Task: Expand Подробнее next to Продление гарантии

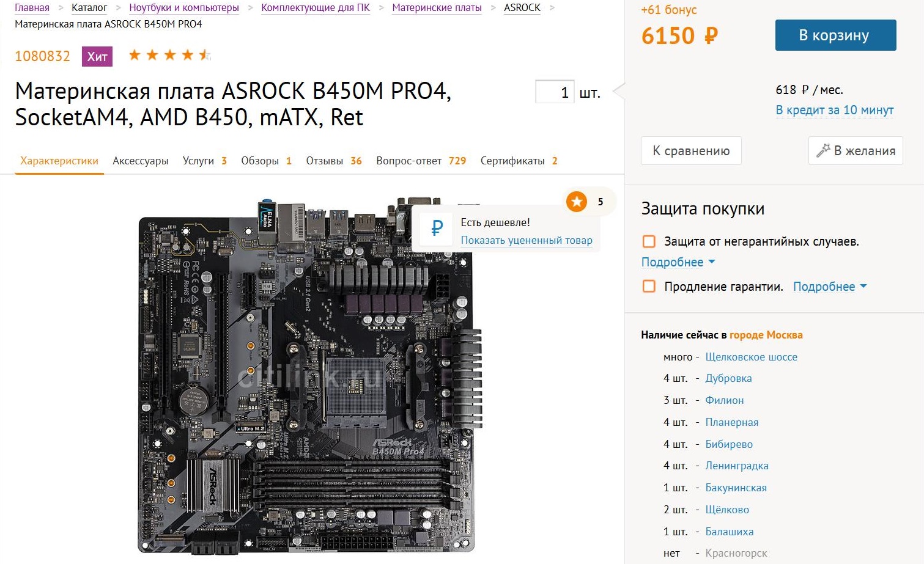Action: pos(830,287)
